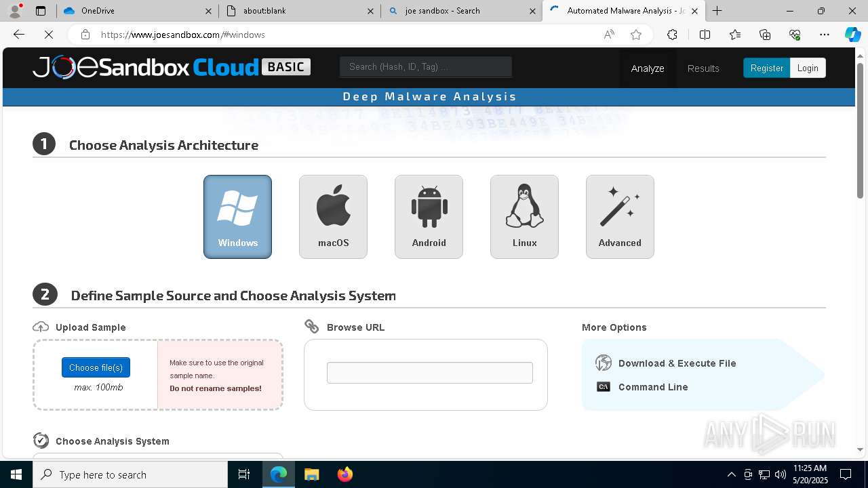Open the Analyze navigation item
The image size is (868, 488).
pos(648,68)
